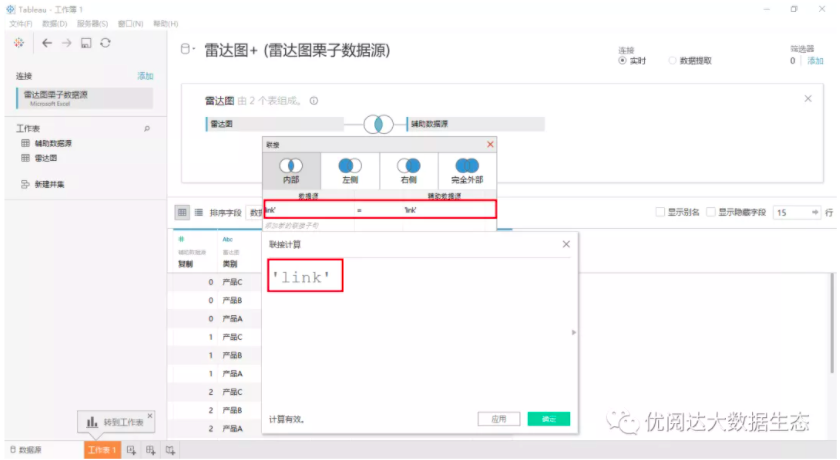Select the 雷达图 connection under 连接
This screenshot has height=460, width=840.
point(85,99)
